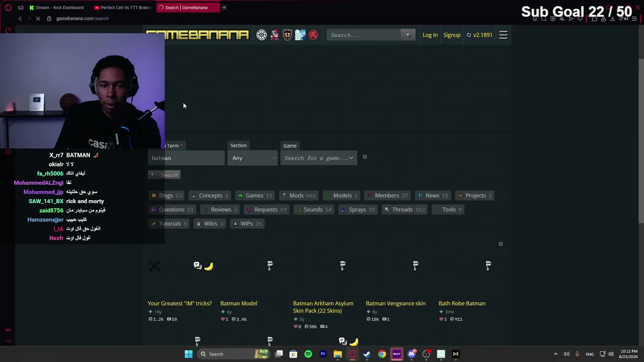The width and height of the screenshot is (644, 362).
Task: Filter results by Blogs 13
Action: [167, 196]
